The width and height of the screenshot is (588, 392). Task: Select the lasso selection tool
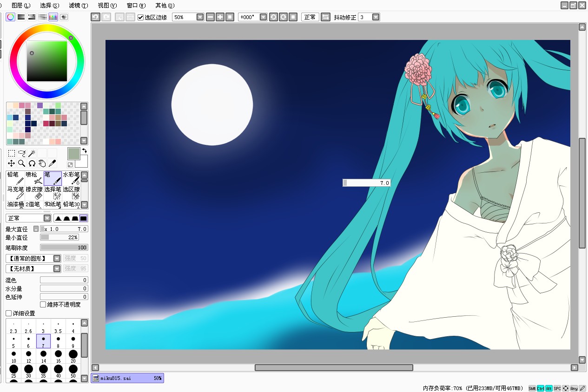[x=22, y=153]
